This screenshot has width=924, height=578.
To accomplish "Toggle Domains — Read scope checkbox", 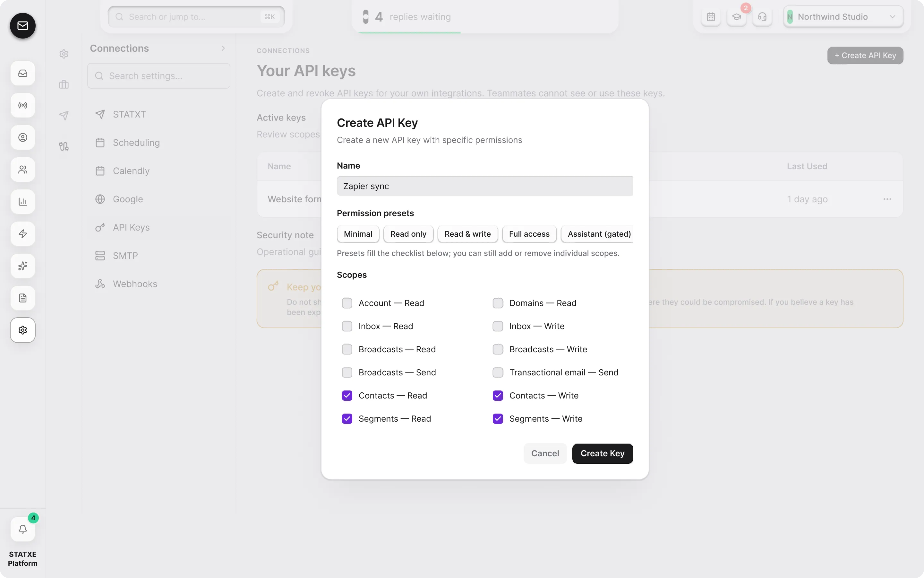I will [498, 303].
